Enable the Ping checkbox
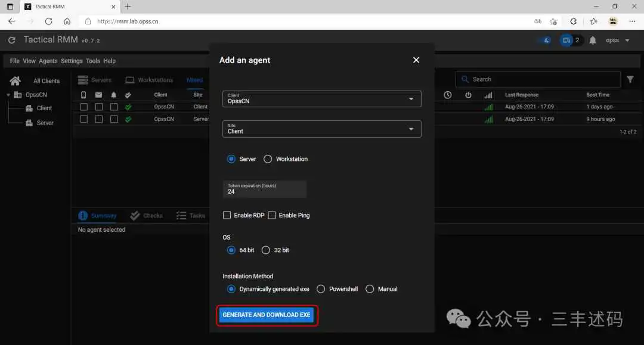Viewport: 644px width, 345px height. point(271,215)
